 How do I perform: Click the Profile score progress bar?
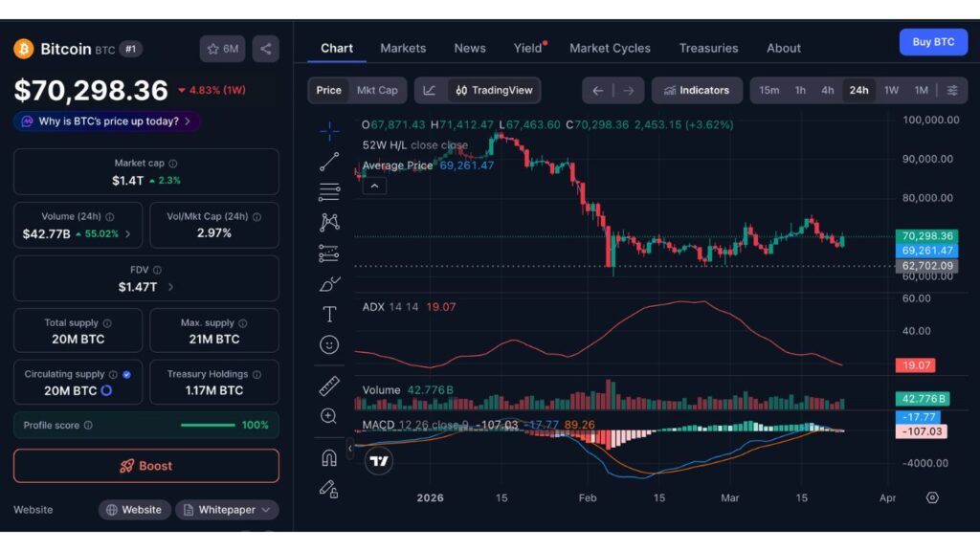click(211, 425)
